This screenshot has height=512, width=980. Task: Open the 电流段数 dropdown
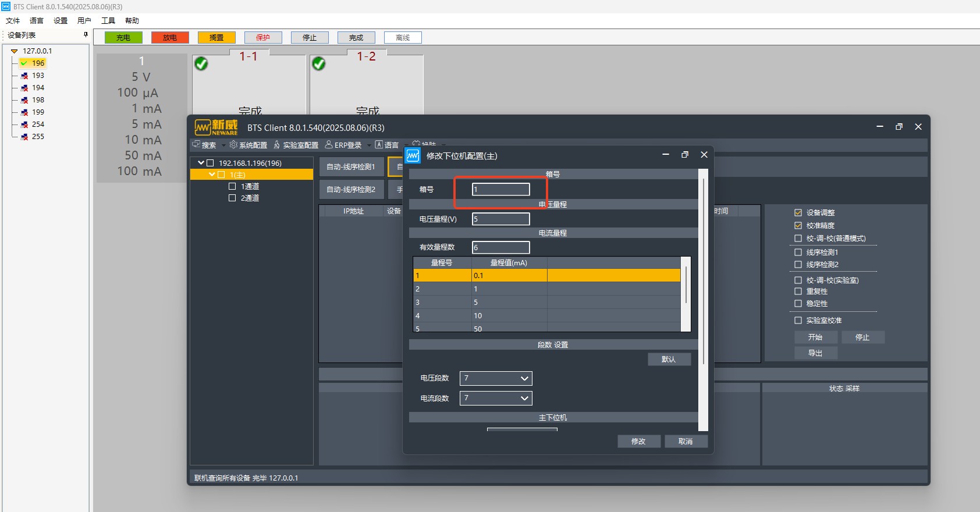[x=496, y=398]
